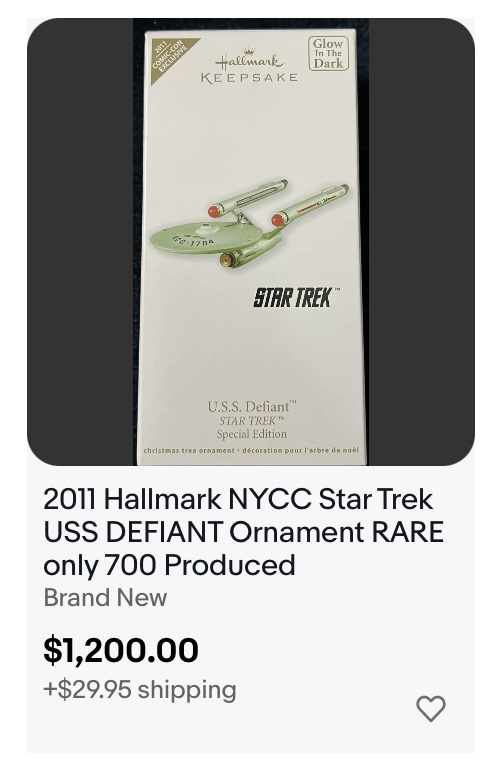Click the christmas tree ornament caption line
499x766 pixels.
tap(251, 450)
